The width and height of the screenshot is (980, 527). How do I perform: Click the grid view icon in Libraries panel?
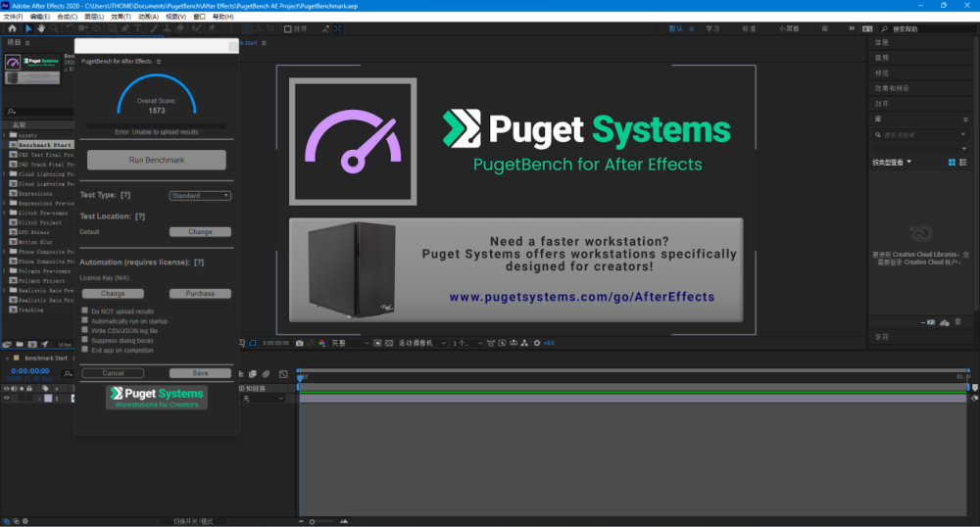click(x=952, y=163)
